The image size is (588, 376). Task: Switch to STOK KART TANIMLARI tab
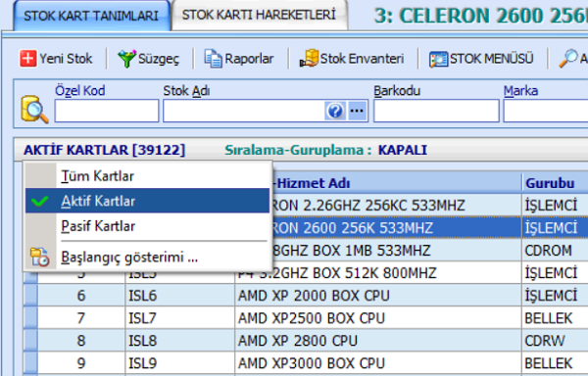(91, 16)
